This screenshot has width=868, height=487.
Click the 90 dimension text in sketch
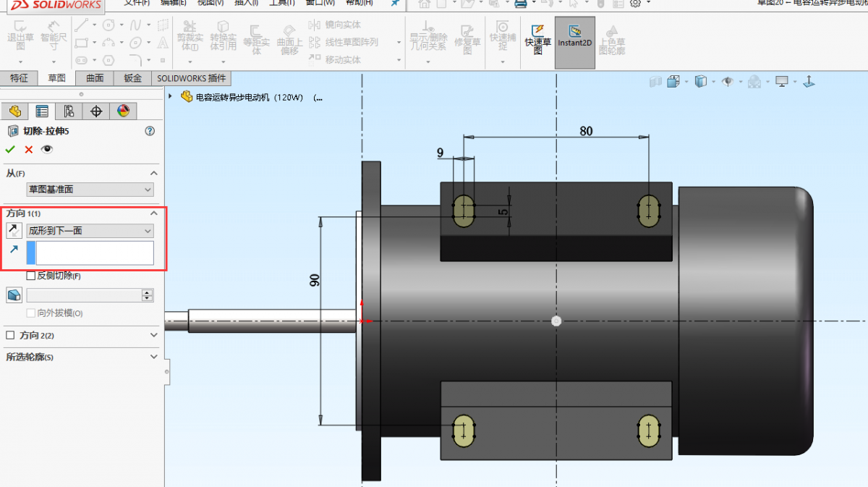(x=315, y=281)
